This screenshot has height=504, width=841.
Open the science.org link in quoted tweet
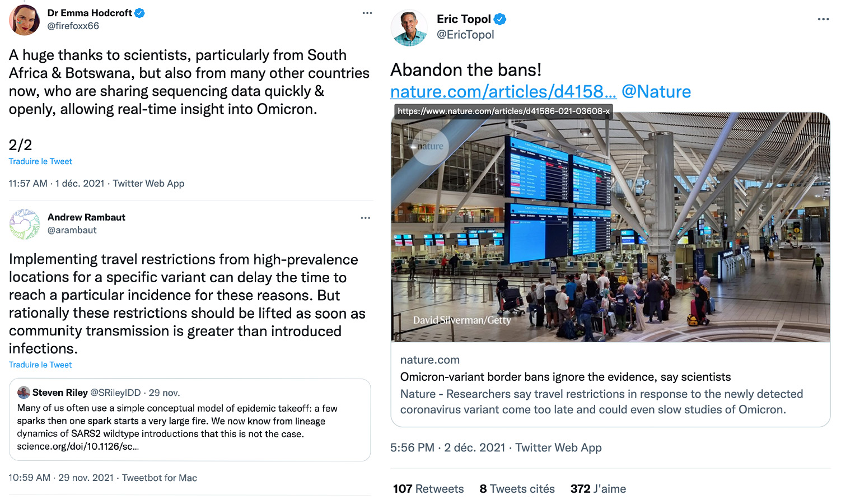(x=78, y=446)
